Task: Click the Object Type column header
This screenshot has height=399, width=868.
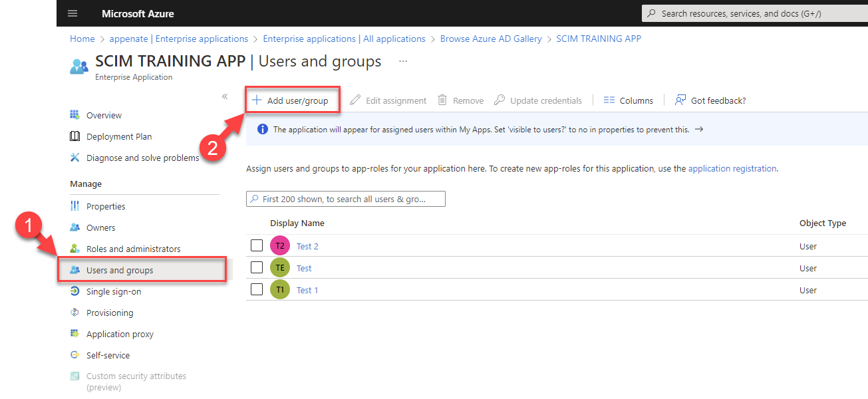Action: (x=823, y=223)
